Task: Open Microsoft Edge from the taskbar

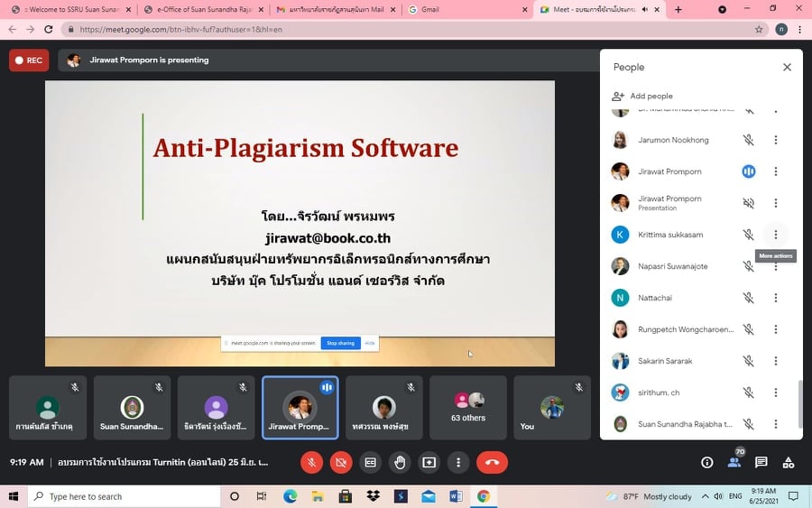Action: 291,496
